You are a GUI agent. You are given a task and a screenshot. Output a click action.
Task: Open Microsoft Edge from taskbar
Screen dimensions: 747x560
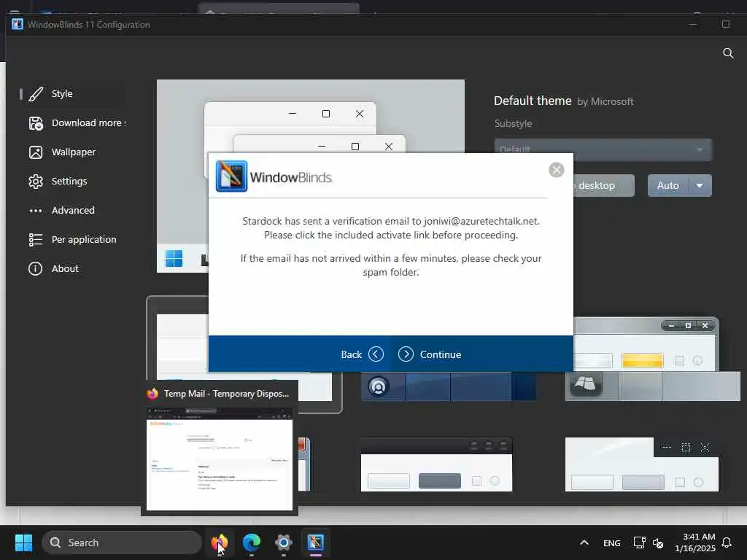click(x=252, y=542)
